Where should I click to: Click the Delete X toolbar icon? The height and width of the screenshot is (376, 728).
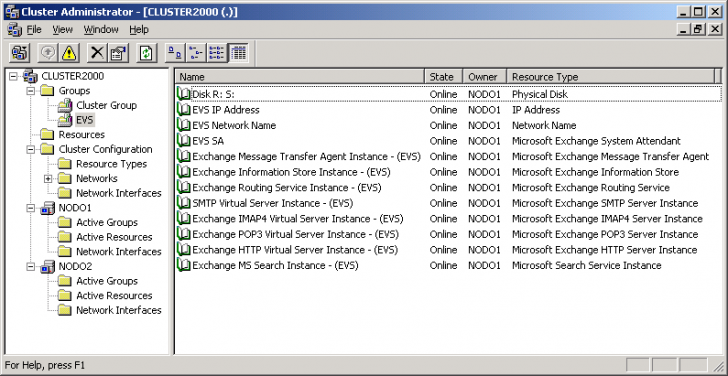(98, 52)
